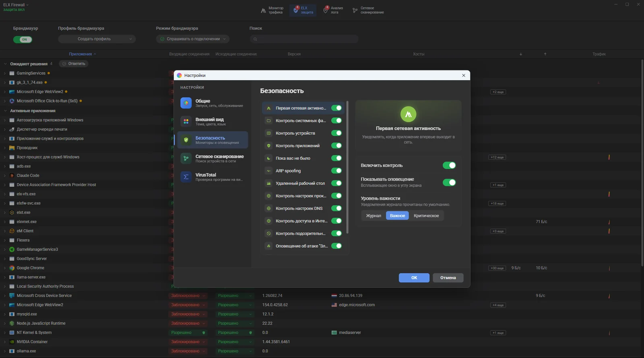The width and height of the screenshot is (644, 358).
Task: Select the Критическое importance level
Action: click(426, 216)
